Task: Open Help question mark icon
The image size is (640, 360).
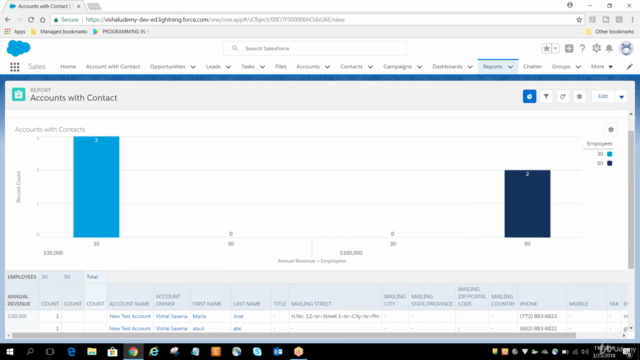Action: tap(582, 49)
